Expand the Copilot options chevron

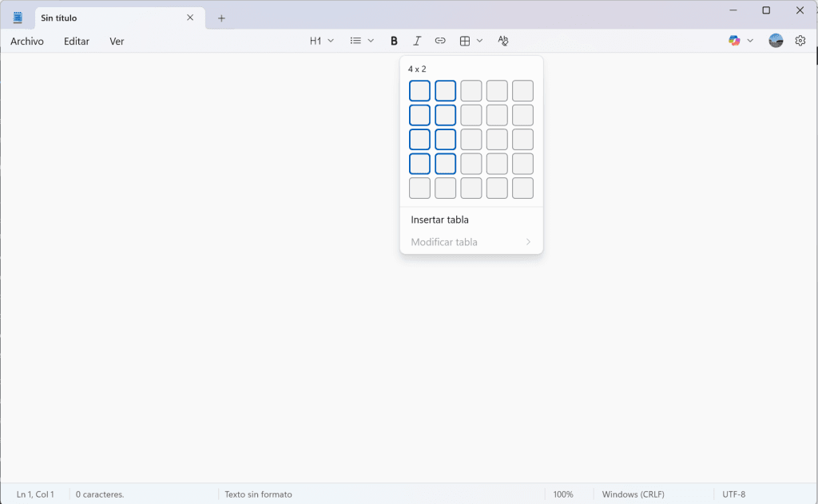tap(749, 40)
